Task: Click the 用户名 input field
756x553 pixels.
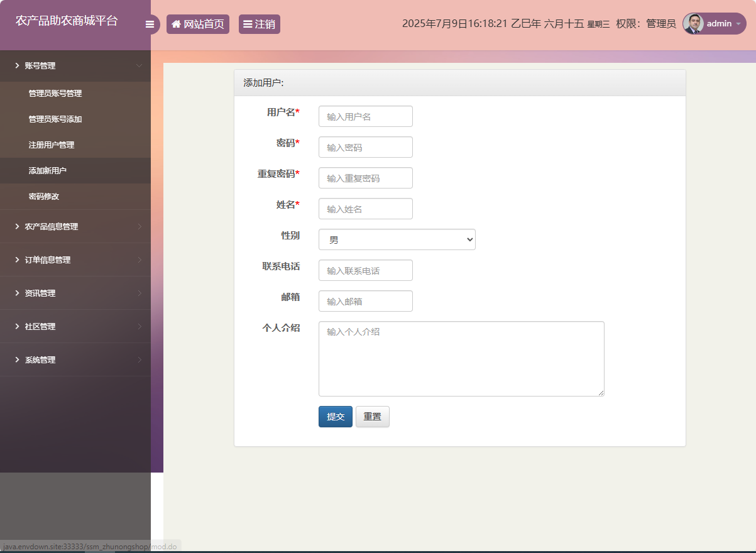Action: (365, 116)
